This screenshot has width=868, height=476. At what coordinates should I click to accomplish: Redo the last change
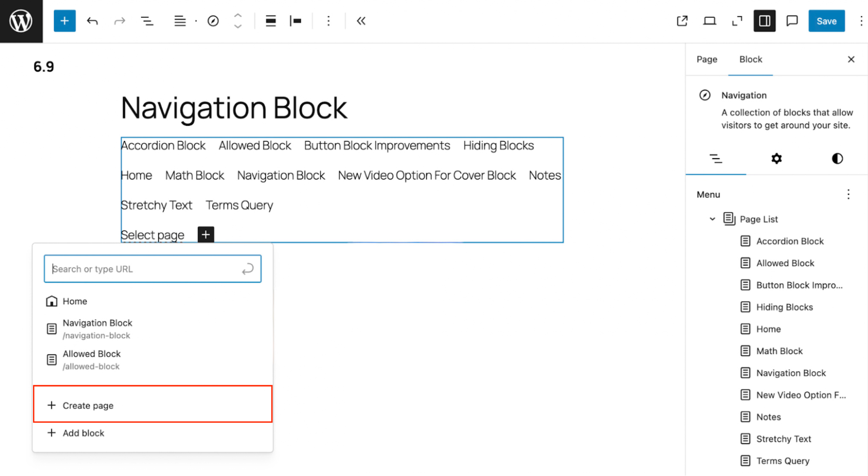pos(119,20)
